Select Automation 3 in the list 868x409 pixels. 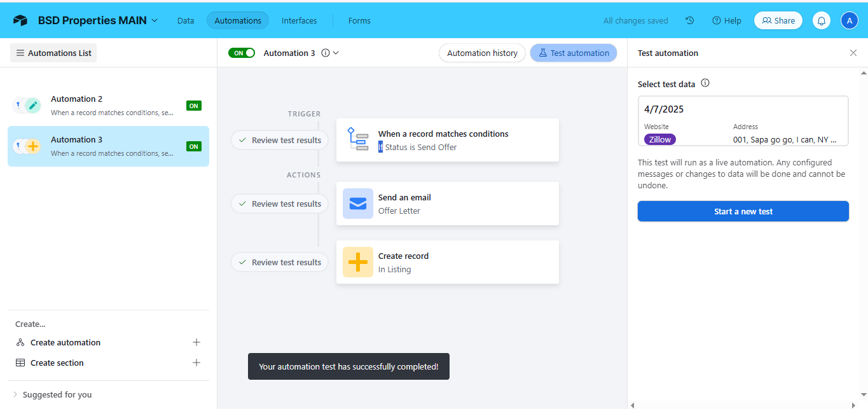coord(108,146)
